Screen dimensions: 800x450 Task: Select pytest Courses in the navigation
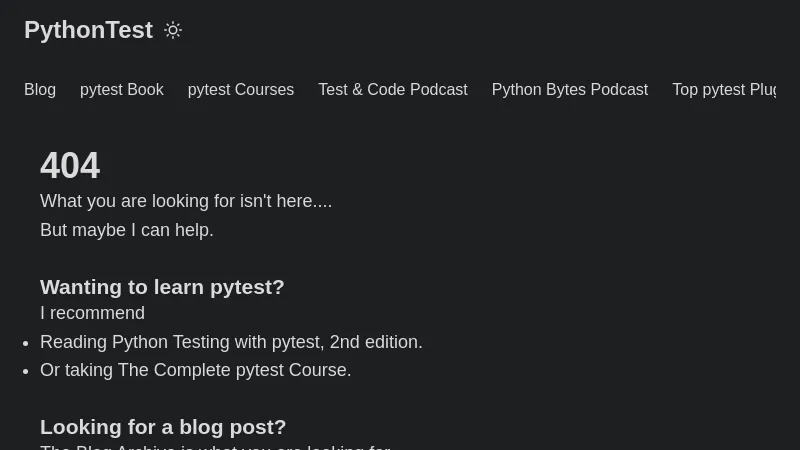pyautogui.click(x=241, y=90)
